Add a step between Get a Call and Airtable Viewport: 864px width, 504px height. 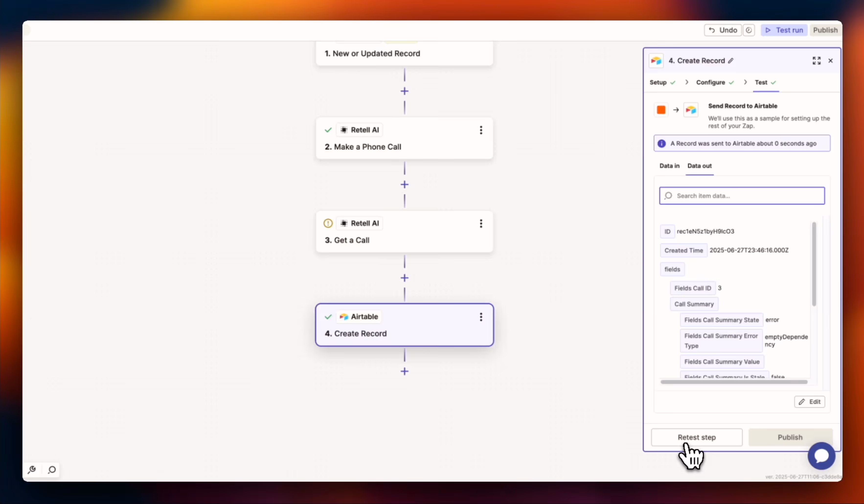coord(405,278)
